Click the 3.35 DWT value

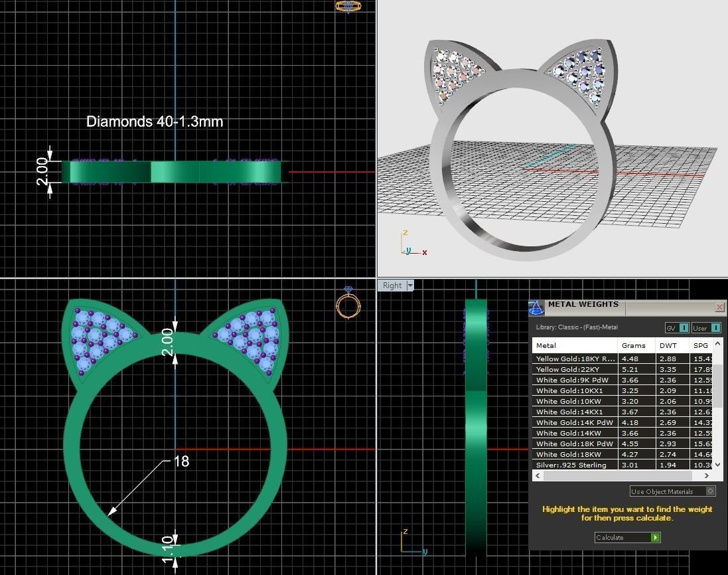(668, 369)
